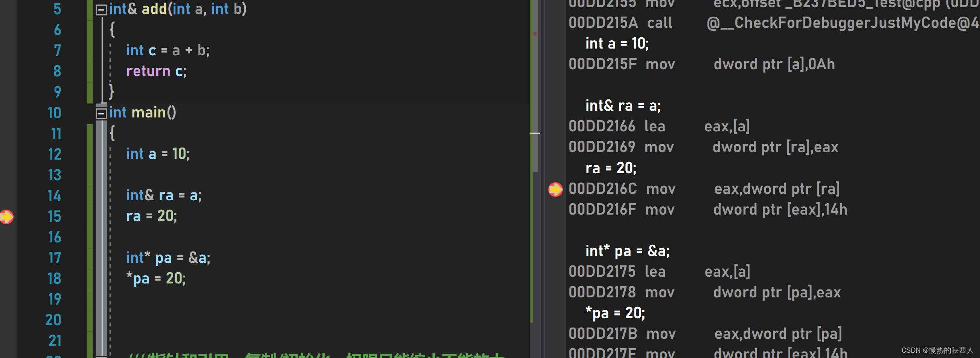Collapse the main function fold marker
Image resolution: width=980 pixels, height=358 pixels.
(101, 113)
